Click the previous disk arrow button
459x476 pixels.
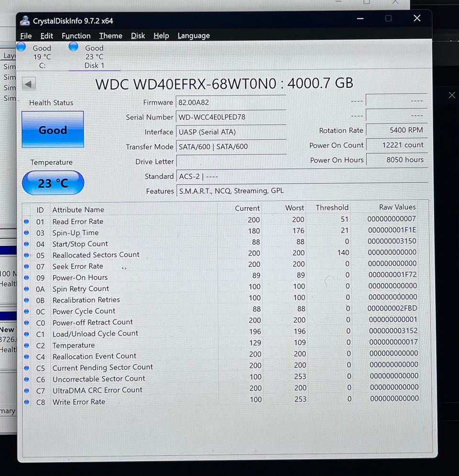coord(29,85)
